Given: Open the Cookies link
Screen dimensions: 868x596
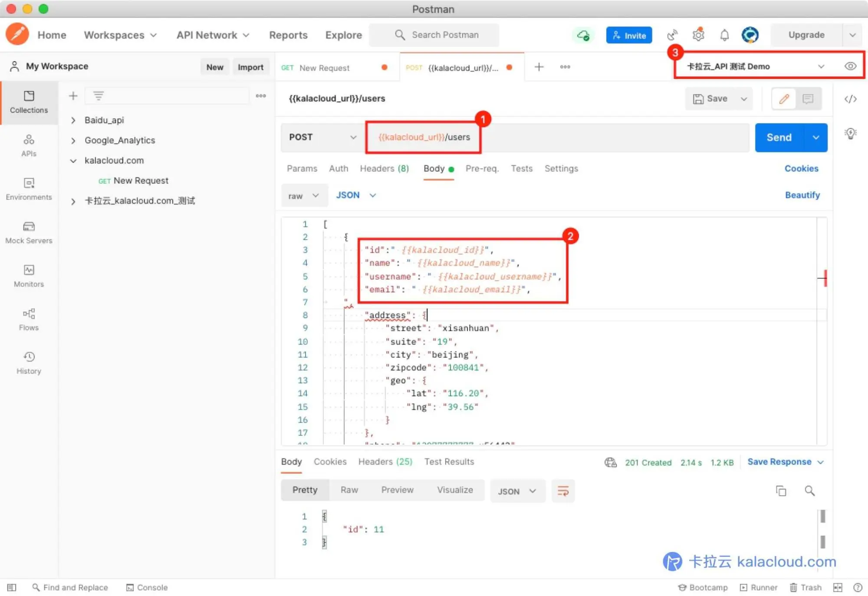Looking at the screenshot, I should pyautogui.click(x=801, y=168).
